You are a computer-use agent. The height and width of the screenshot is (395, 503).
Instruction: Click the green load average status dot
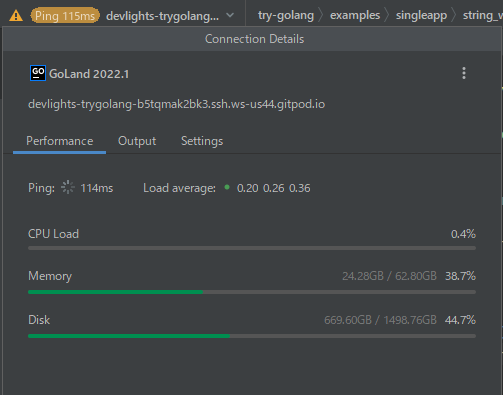coord(227,187)
